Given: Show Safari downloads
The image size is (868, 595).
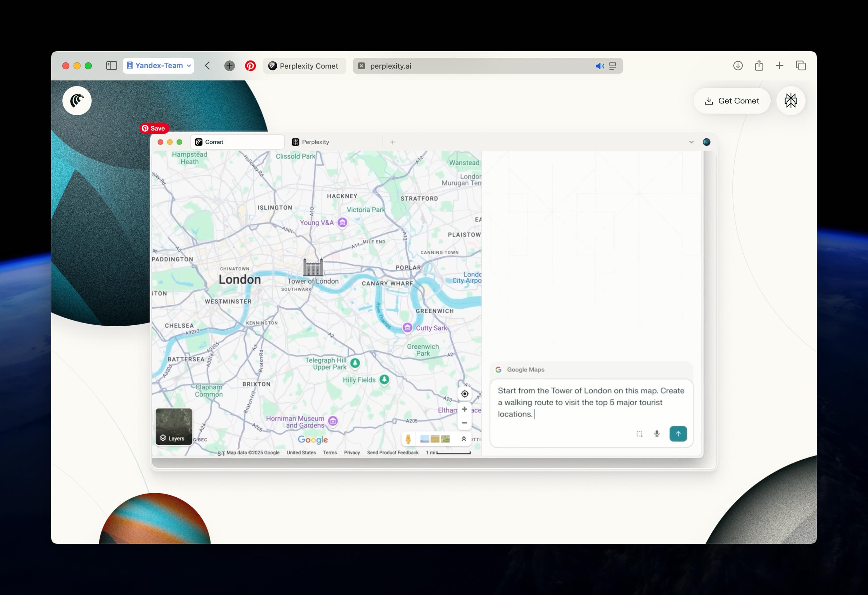Looking at the screenshot, I should pyautogui.click(x=738, y=66).
